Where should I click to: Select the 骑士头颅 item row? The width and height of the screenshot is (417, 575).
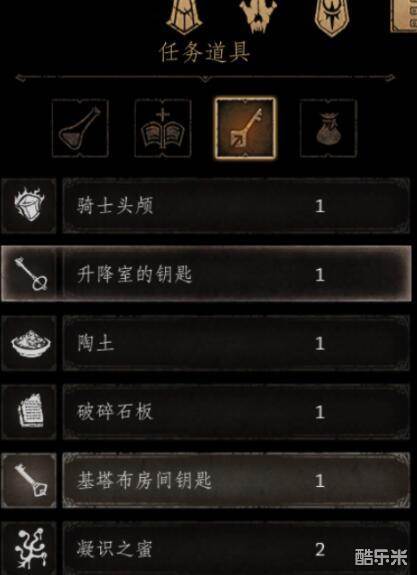pyautogui.click(x=236, y=206)
